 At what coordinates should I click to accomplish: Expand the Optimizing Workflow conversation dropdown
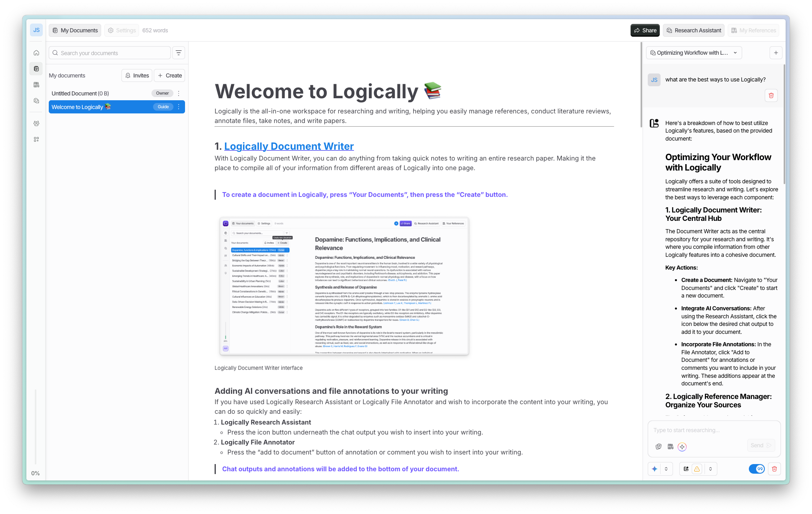pyautogui.click(x=735, y=53)
